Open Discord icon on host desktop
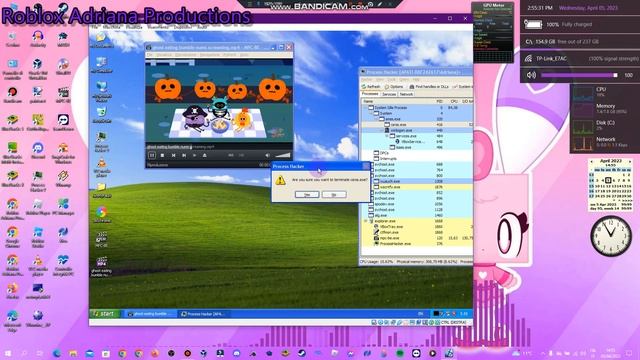640x360 pixels. [x=38, y=150]
